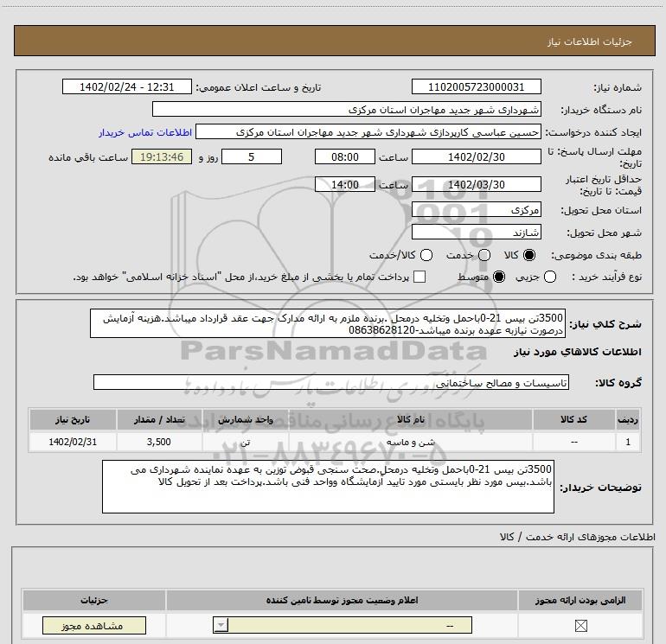Select the خدمت radio button
Screen dimensions: 666x644
(x=484, y=255)
